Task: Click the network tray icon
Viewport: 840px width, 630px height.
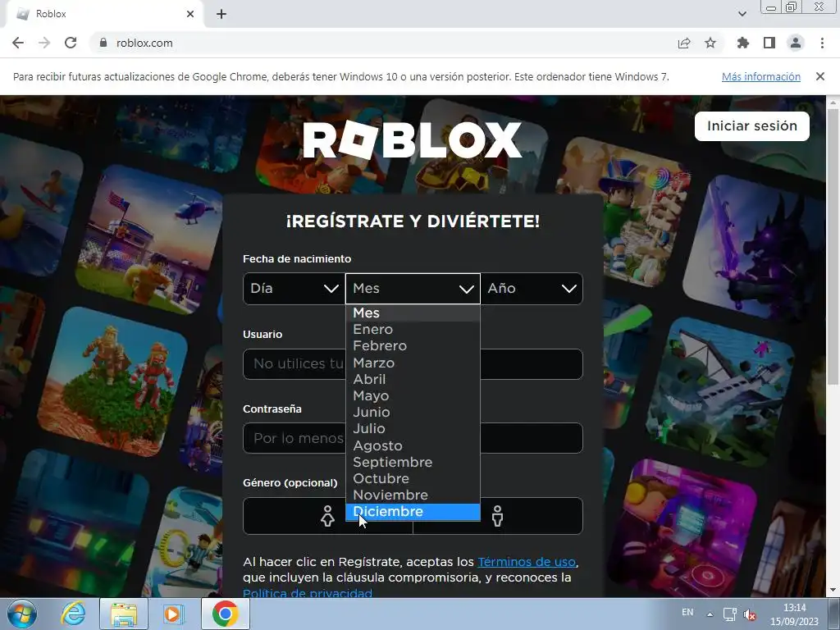Action: (x=729, y=614)
